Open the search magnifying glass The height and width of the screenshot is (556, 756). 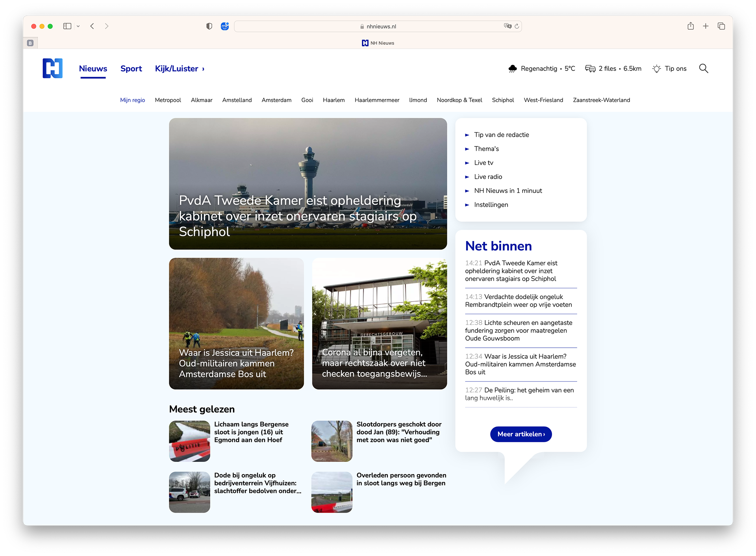[x=703, y=69]
